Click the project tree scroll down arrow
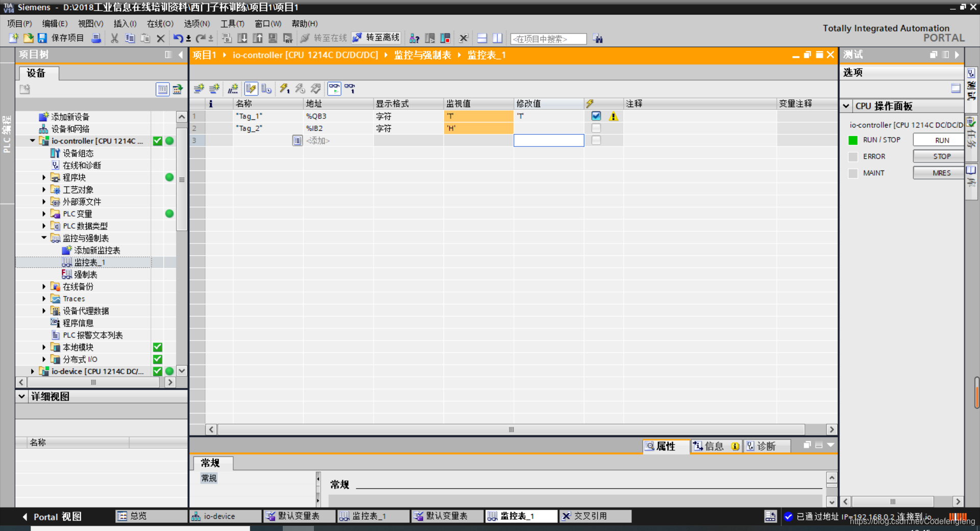The image size is (980, 531). [182, 371]
